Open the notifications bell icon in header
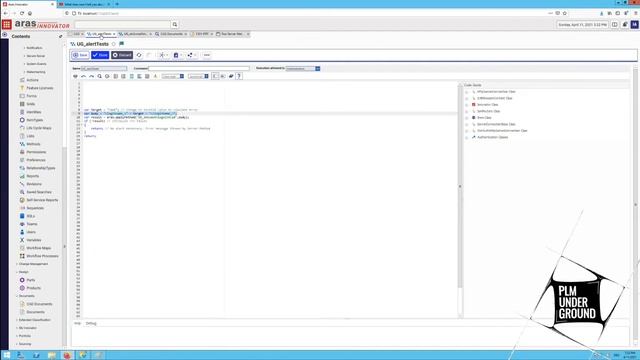The height and width of the screenshot is (360, 640). (625, 24)
